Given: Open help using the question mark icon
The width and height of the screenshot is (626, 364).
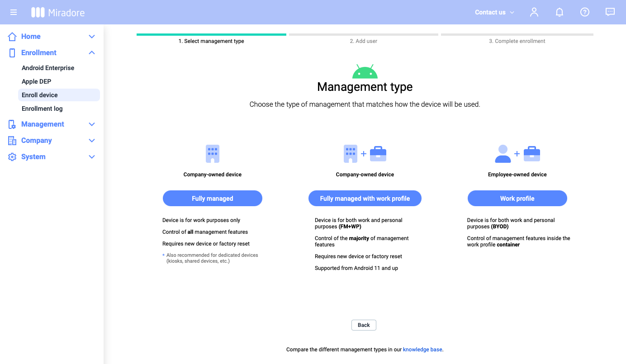Looking at the screenshot, I should [x=584, y=12].
